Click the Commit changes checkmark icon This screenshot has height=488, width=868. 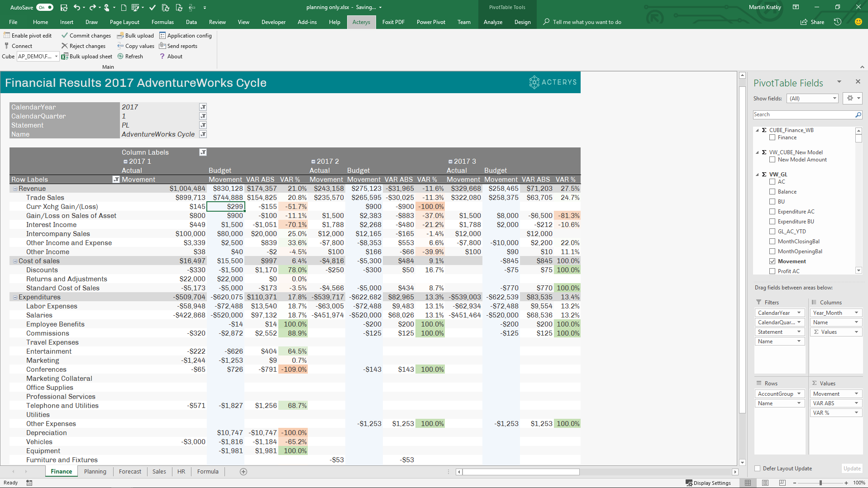point(65,35)
